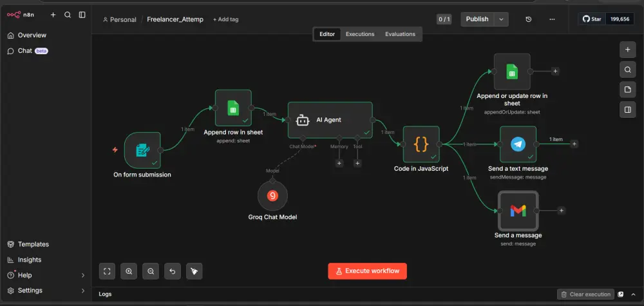Pop out the logs panel icon
The width and height of the screenshot is (644, 306).
pos(621,294)
